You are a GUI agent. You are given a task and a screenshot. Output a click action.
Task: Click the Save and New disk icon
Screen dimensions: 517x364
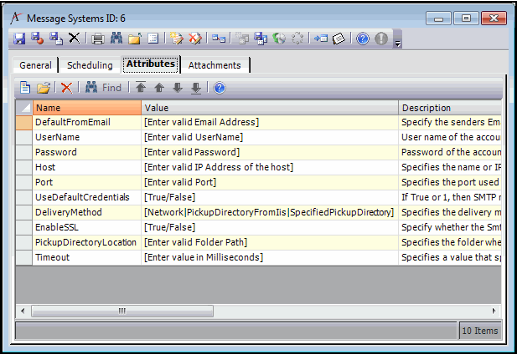56,39
